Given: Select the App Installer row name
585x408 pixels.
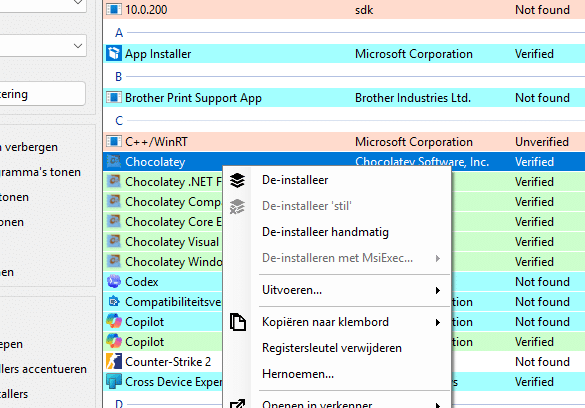Looking at the screenshot, I should 158,54.
